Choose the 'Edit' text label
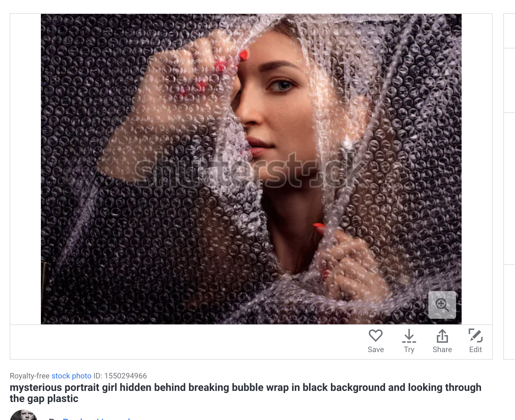This screenshot has width=515, height=420. point(475,350)
